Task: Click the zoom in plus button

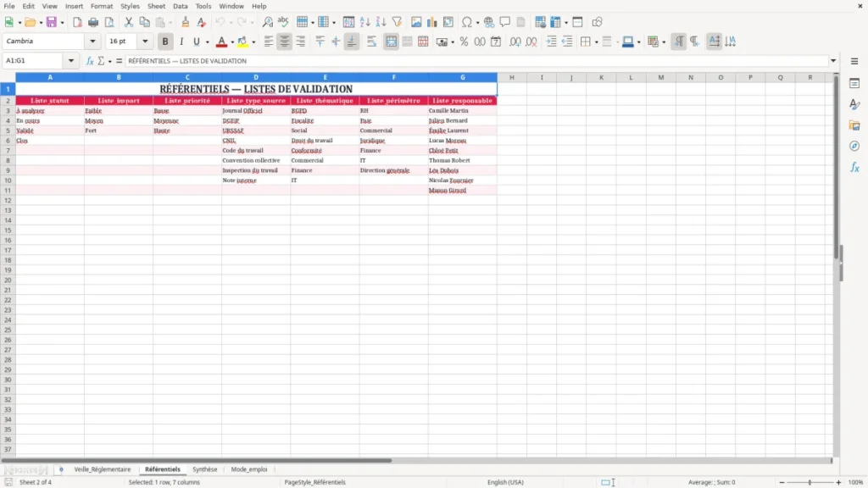Action: [x=838, y=482]
